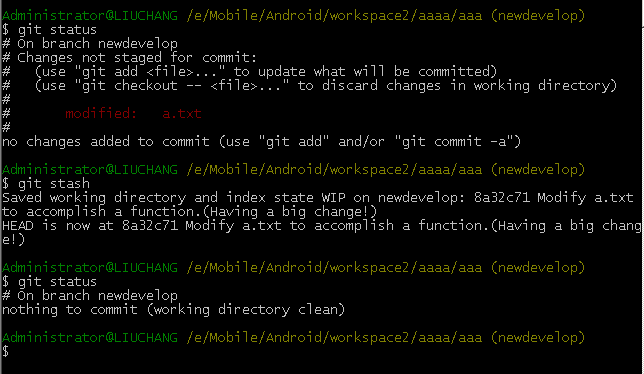Image resolution: width=644 pixels, height=374 pixels.
Task: Click the first Administrator@LIUCHANG prompt label
Action: (x=90, y=16)
